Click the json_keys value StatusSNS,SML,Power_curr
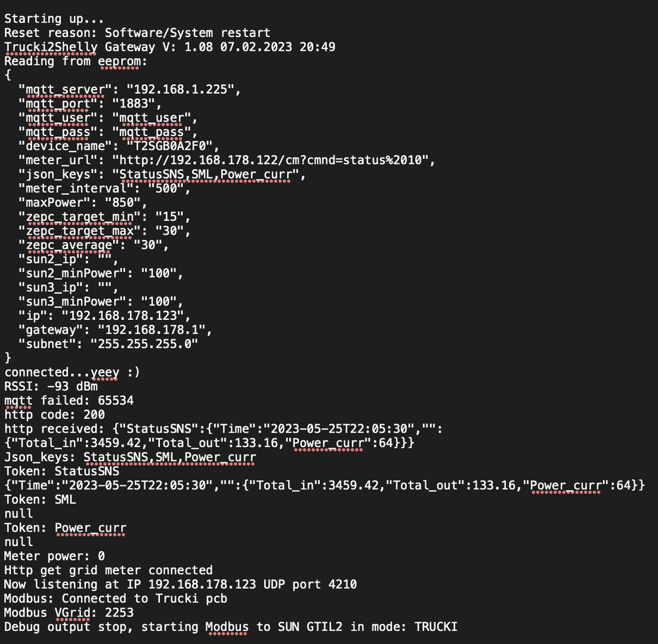 (206, 175)
